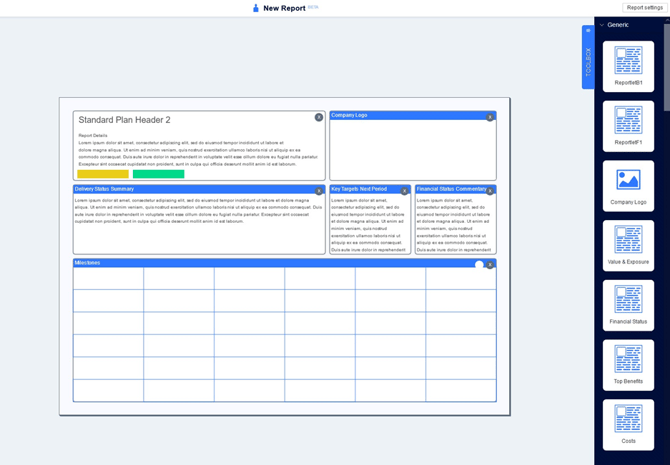Select the Financial Status widget
Screen dimensions: 670x465
[628, 306]
